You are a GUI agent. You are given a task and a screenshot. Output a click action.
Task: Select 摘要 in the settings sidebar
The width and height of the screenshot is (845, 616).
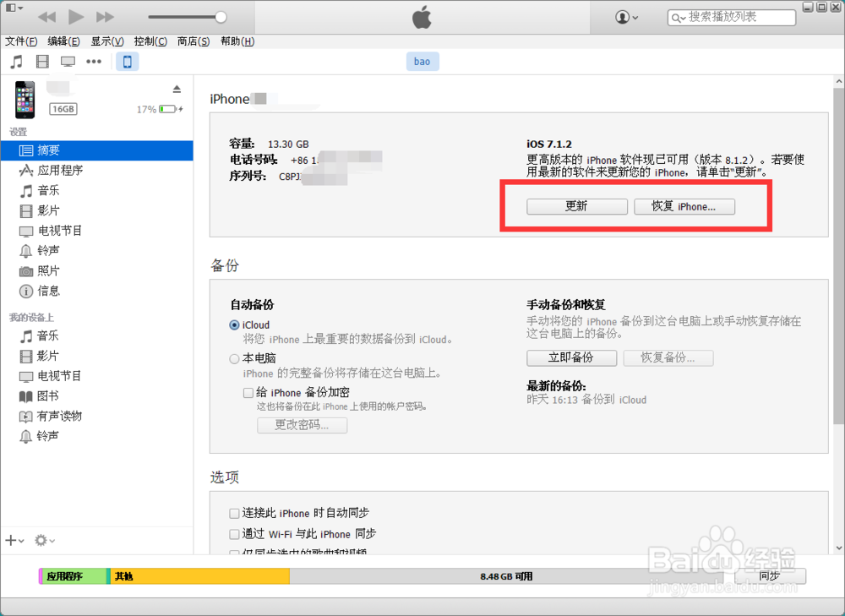click(97, 150)
